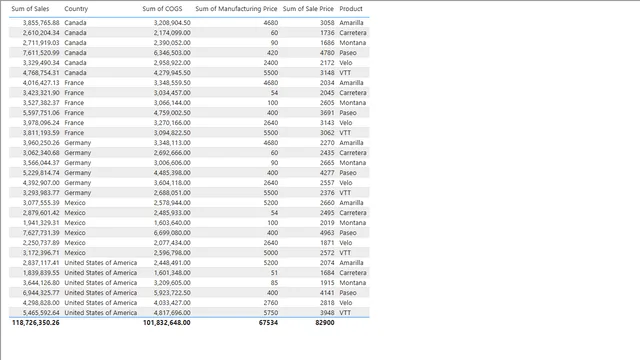Select sales value 1,941,329.31
The image size is (640, 360).
coord(41,223)
